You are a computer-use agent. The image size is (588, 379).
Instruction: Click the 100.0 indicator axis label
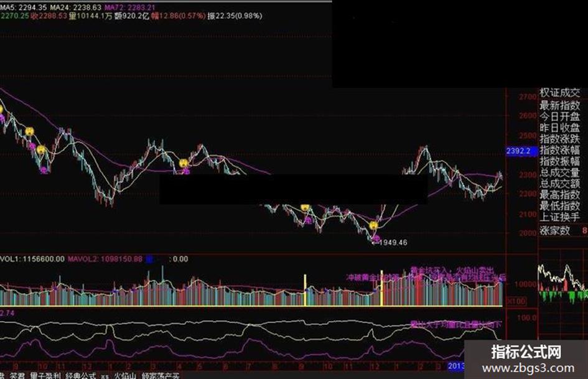(x=526, y=318)
